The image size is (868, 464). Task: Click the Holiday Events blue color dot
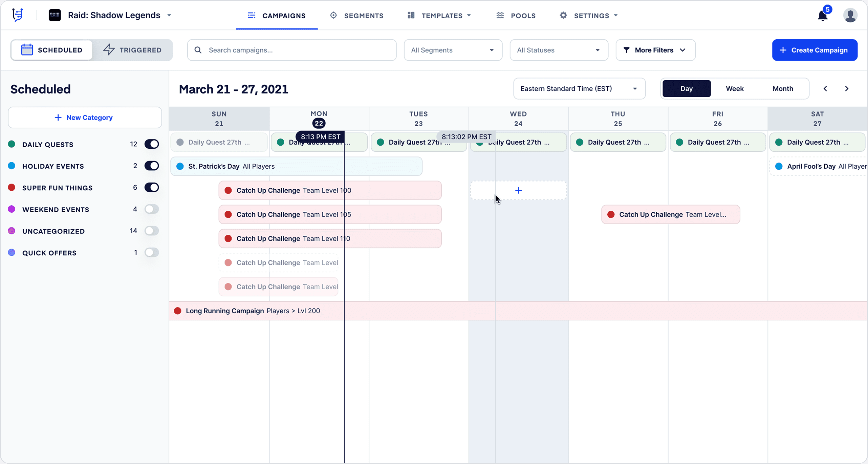pos(12,166)
